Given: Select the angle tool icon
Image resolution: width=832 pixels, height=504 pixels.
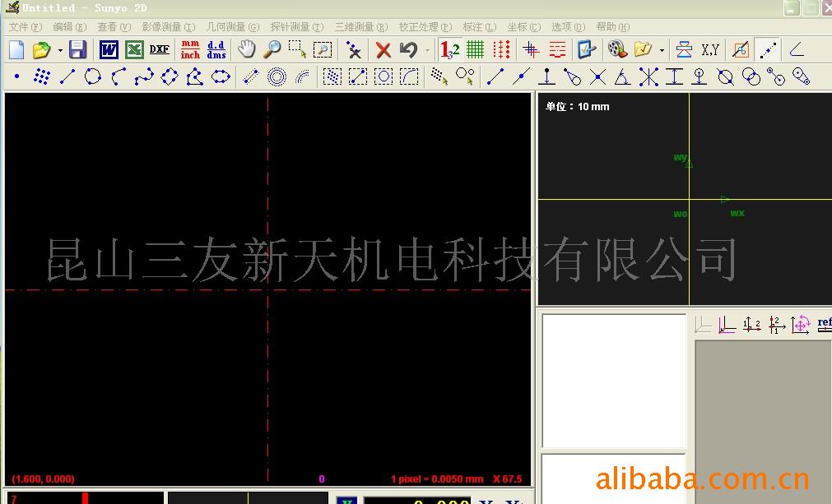Looking at the screenshot, I should 797,50.
